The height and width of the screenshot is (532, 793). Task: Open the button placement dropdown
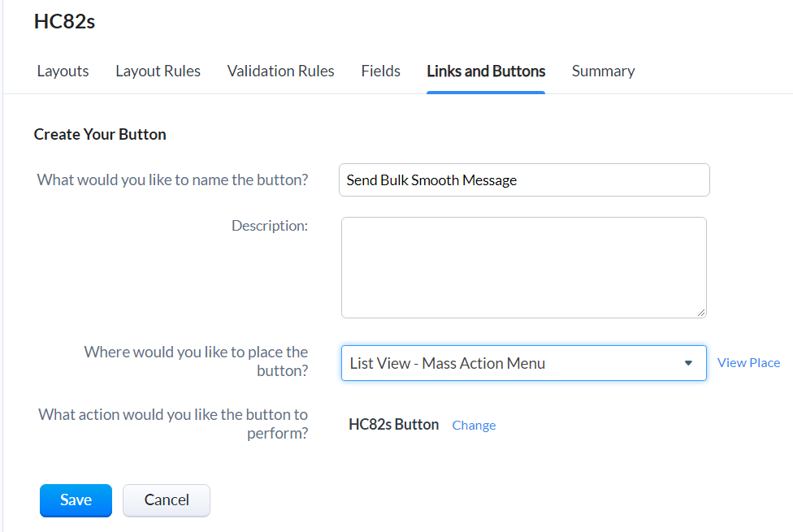(x=512, y=363)
